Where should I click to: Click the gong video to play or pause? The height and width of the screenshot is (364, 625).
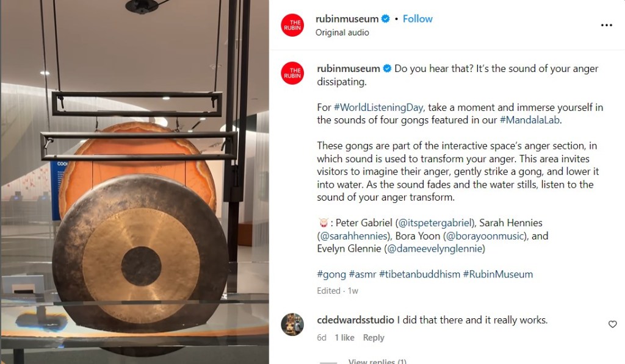(x=135, y=182)
